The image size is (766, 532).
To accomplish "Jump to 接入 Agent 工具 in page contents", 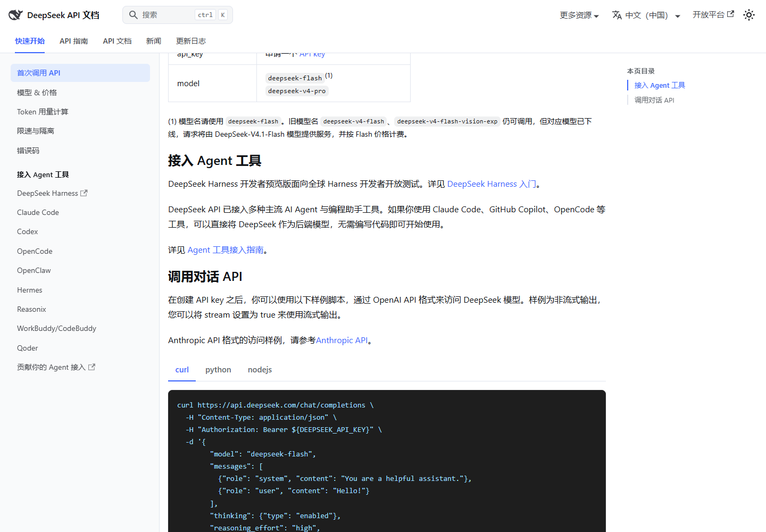I will [x=660, y=85].
